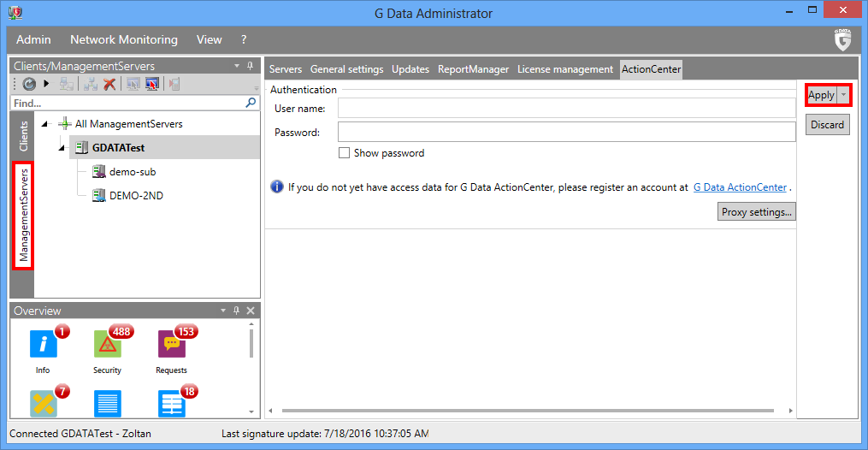Open the Apply button dropdown arrow
Screen dimensions: 868x450
tap(844, 95)
